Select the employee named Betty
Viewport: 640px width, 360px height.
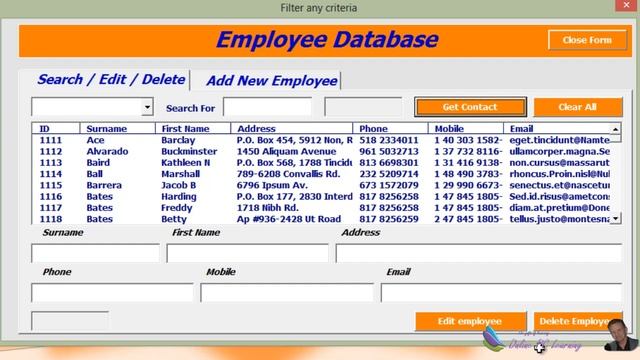[174, 219]
